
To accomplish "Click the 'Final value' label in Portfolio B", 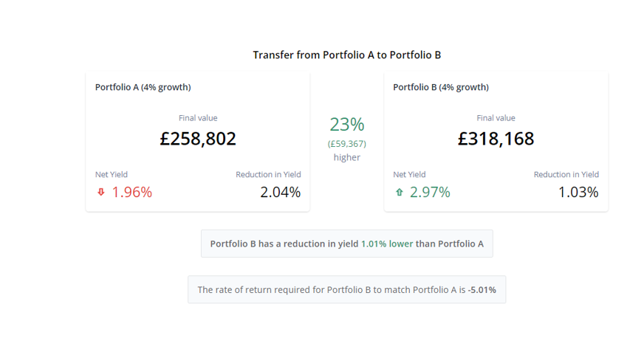I will 496,118.
